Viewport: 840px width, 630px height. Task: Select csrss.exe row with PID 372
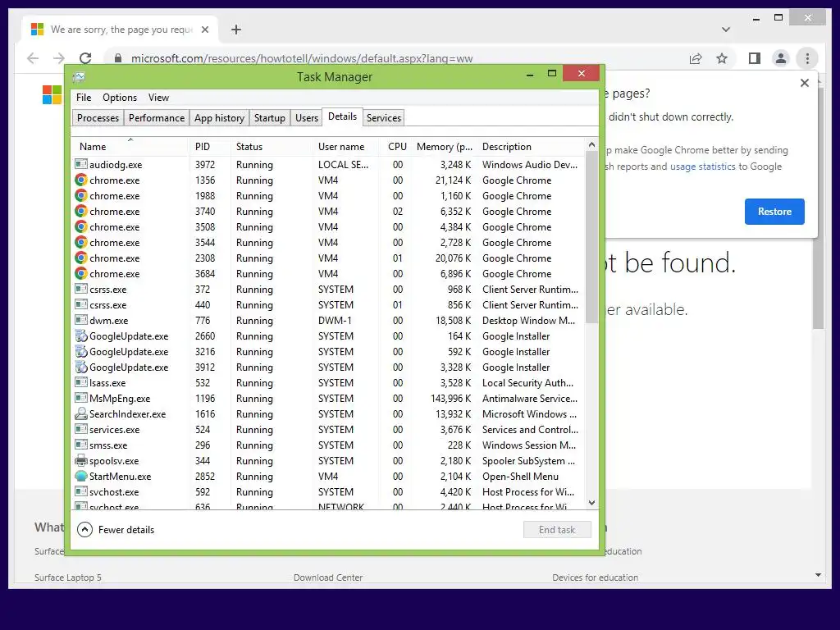click(328, 290)
